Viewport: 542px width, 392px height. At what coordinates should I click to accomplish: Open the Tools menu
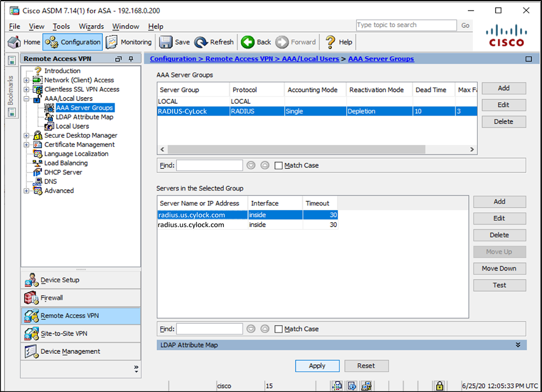[61, 26]
